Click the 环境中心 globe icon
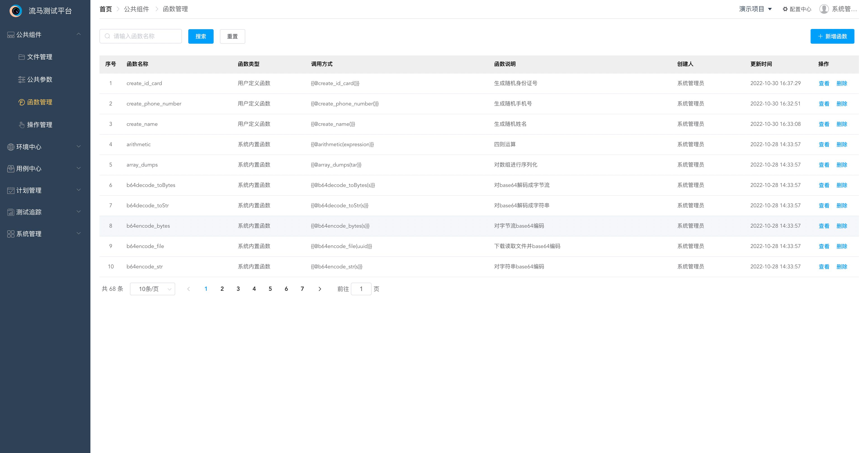The height and width of the screenshot is (453, 868). pyautogui.click(x=11, y=147)
